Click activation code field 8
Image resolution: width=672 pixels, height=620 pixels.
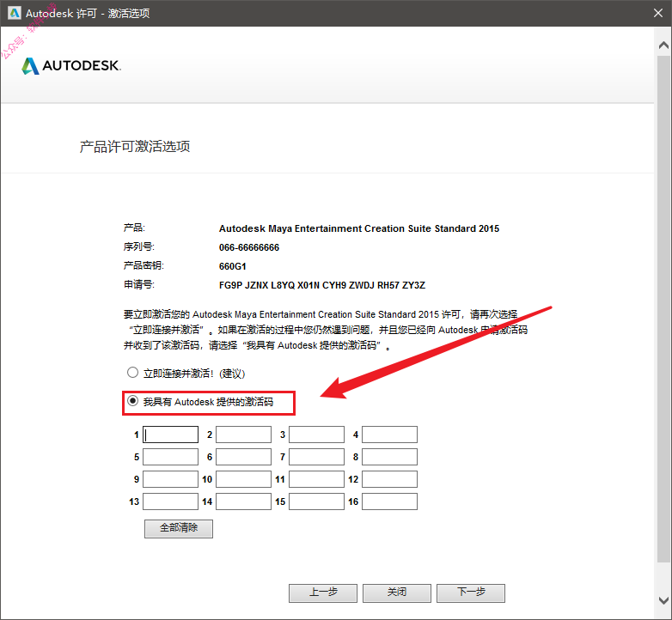pyautogui.click(x=389, y=457)
